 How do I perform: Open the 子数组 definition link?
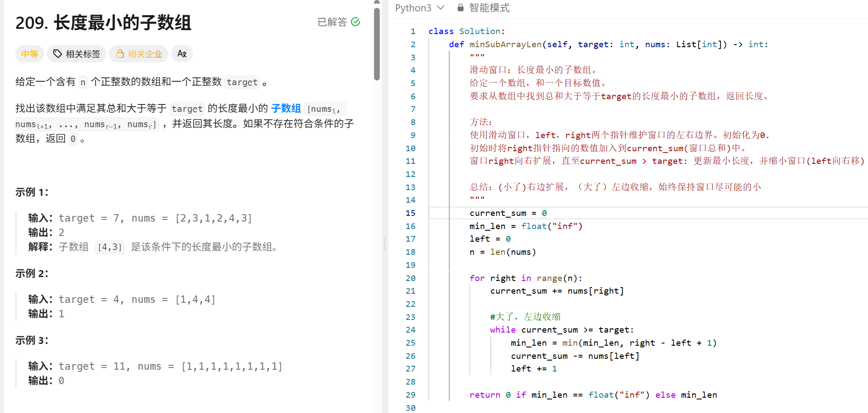click(286, 108)
